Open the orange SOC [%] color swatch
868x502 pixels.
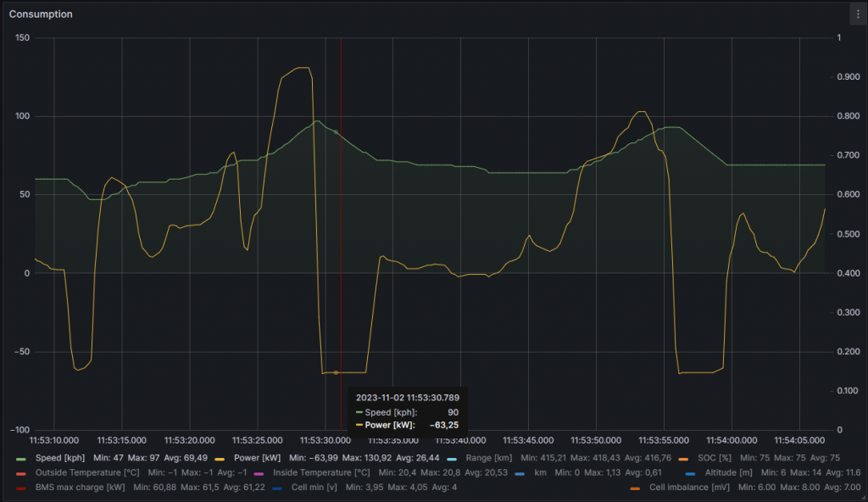[x=683, y=460]
